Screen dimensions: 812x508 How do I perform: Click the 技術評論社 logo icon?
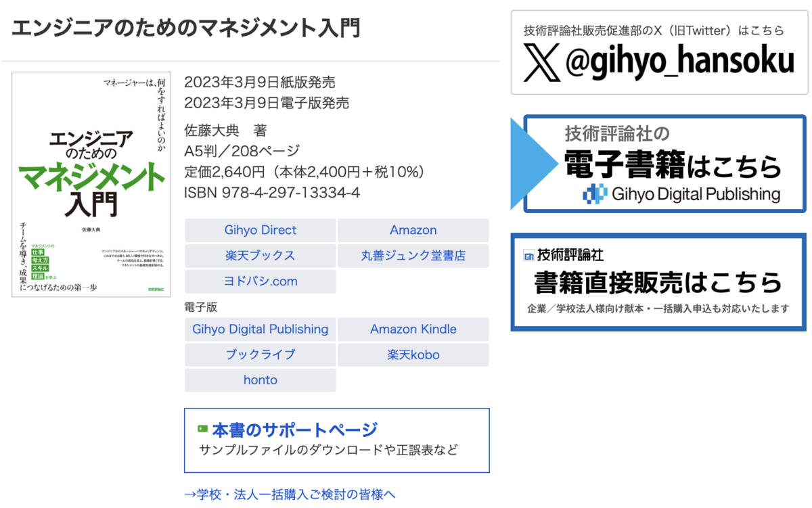(x=529, y=256)
